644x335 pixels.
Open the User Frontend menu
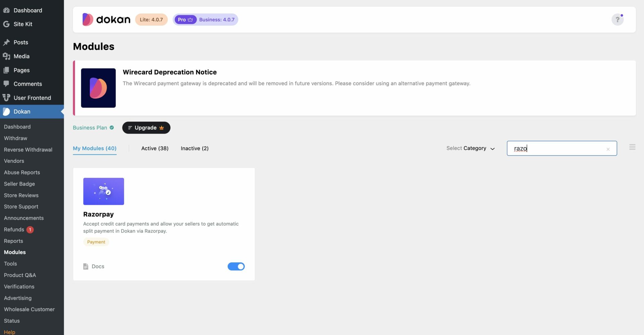pyautogui.click(x=32, y=98)
